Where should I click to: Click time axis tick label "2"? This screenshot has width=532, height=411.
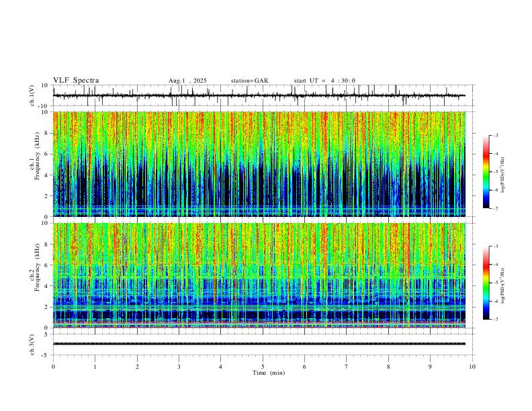(137, 367)
